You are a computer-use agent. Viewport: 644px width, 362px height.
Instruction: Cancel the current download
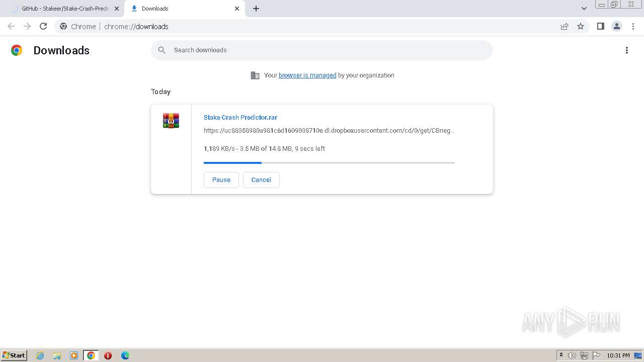click(x=261, y=180)
